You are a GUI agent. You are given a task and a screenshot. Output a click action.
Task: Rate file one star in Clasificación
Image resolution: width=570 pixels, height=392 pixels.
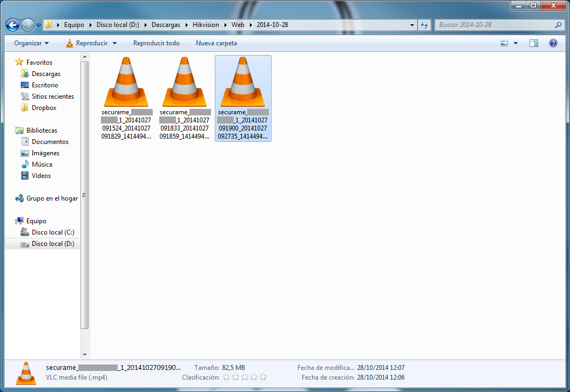pyautogui.click(x=226, y=377)
